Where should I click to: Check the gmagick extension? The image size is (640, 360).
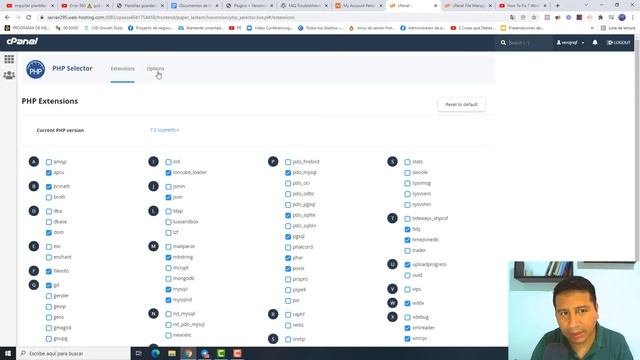[x=49, y=328]
